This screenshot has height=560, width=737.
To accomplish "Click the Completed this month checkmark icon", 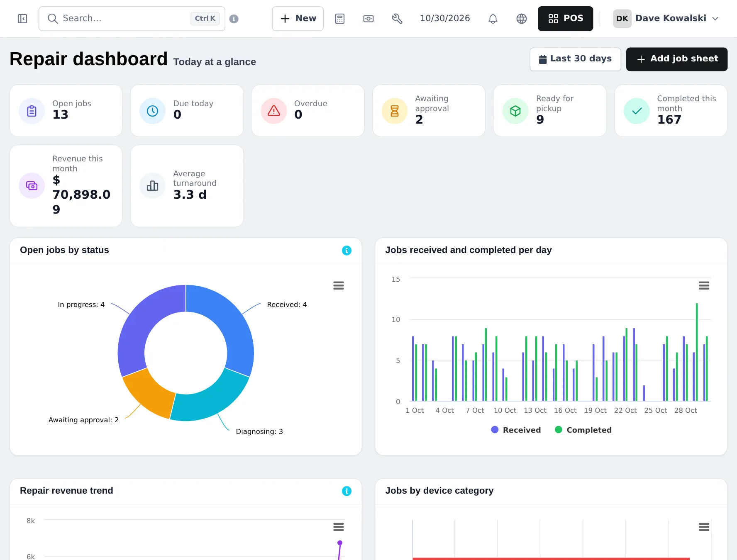I will (636, 111).
